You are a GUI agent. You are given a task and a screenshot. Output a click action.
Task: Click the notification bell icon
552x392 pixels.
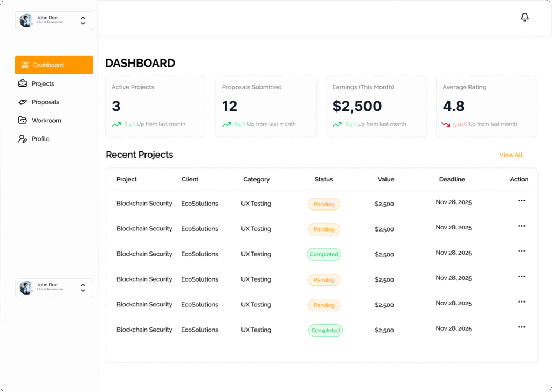[525, 17]
